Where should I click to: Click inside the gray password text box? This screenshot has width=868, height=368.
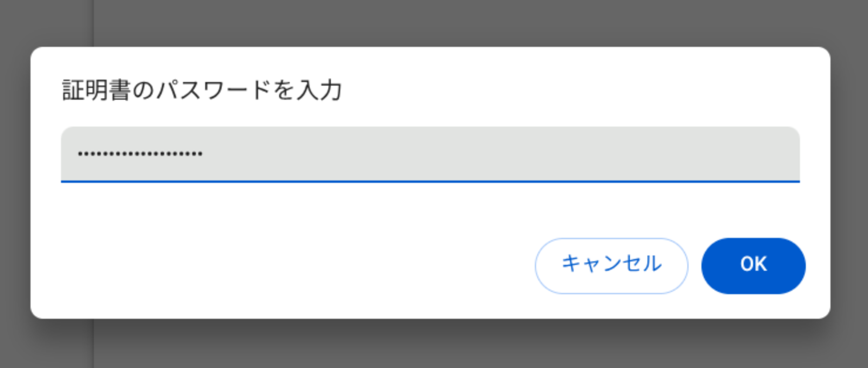click(430, 154)
